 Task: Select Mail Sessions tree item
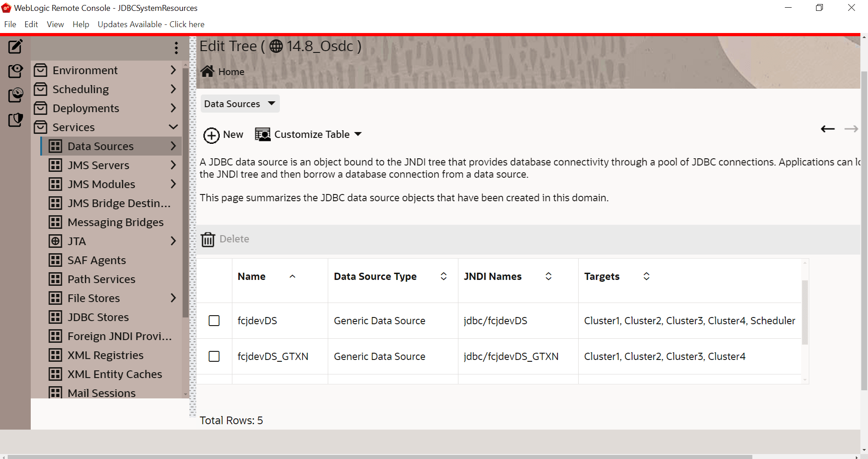click(x=102, y=393)
